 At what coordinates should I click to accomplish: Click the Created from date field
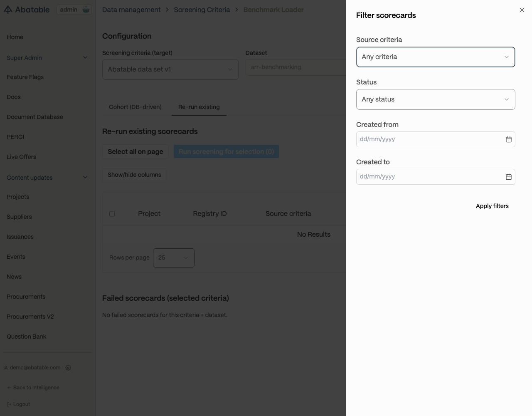point(436,139)
